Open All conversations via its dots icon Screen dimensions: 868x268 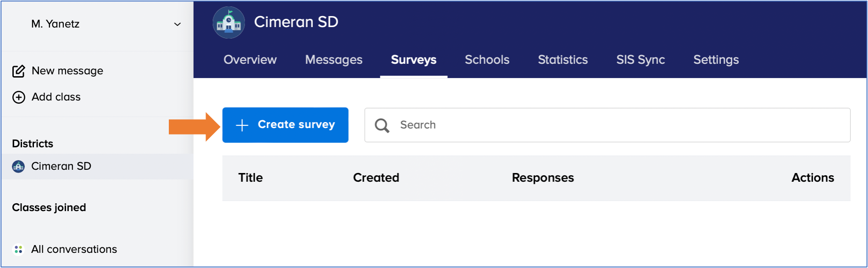(x=18, y=249)
